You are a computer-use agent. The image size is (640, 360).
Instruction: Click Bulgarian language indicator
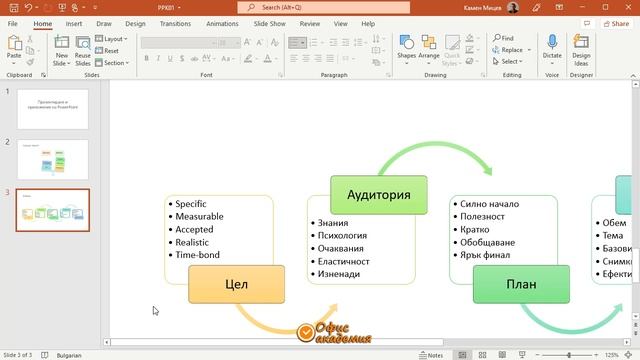coord(69,356)
